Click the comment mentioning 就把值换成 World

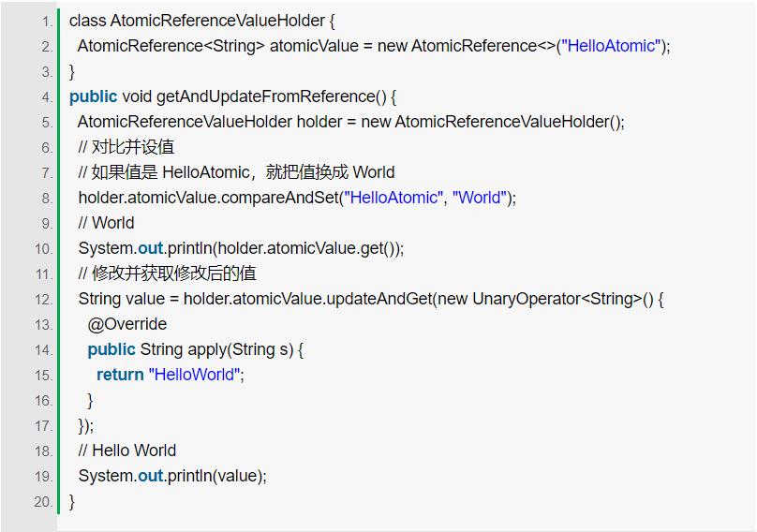236,172
